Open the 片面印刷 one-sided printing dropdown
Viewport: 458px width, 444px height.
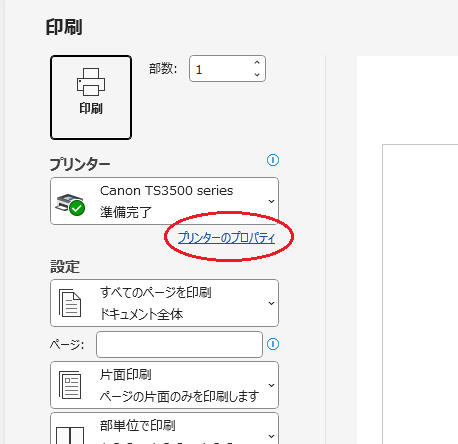(164, 385)
